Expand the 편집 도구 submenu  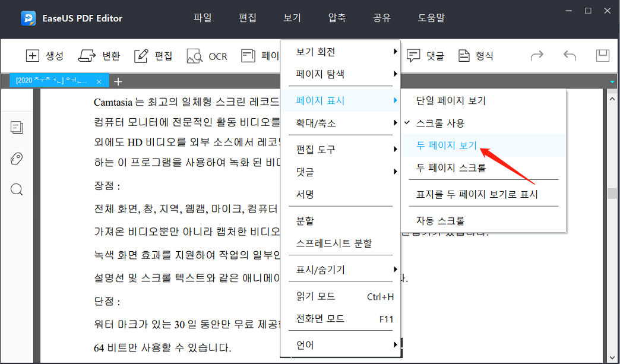tap(340, 150)
